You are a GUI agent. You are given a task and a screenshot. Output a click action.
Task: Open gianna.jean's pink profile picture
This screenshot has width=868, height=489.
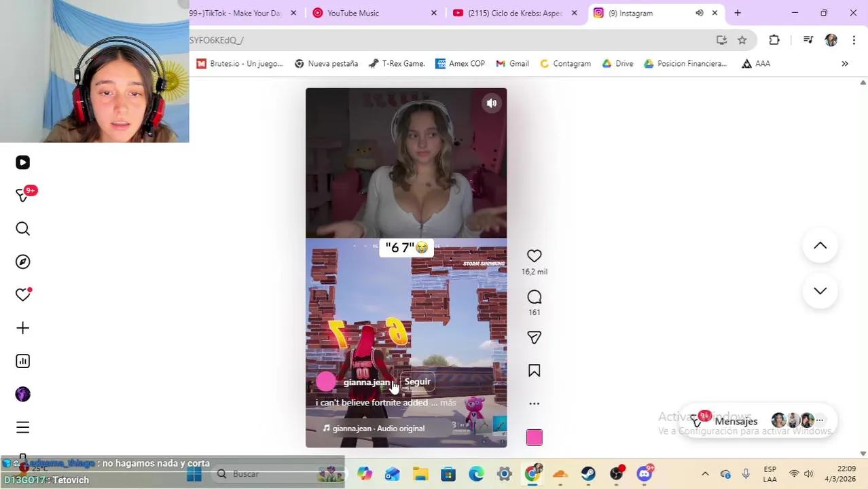tap(326, 382)
